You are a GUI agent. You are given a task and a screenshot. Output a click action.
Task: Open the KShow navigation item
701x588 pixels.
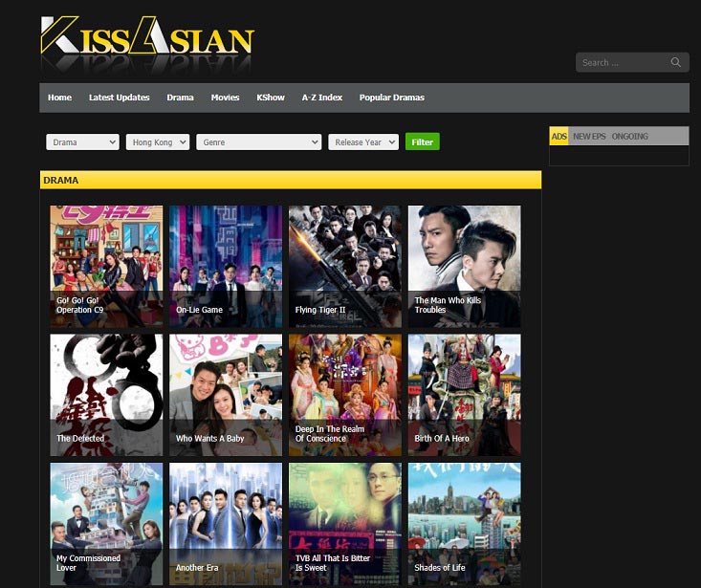coord(271,98)
